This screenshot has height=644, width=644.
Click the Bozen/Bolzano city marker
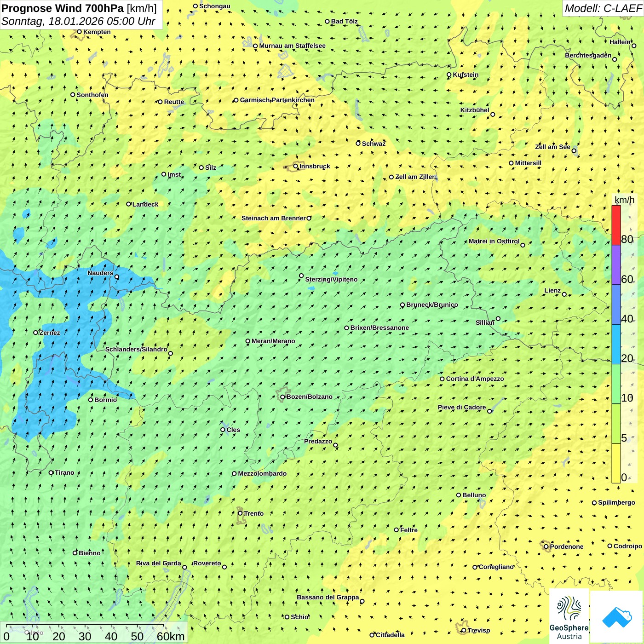(283, 397)
